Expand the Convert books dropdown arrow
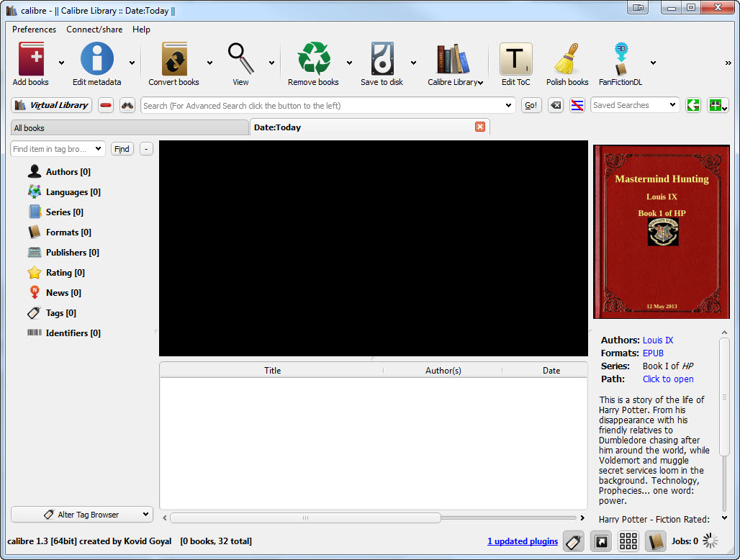Image resolution: width=740 pixels, height=560 pixels. 209,63
